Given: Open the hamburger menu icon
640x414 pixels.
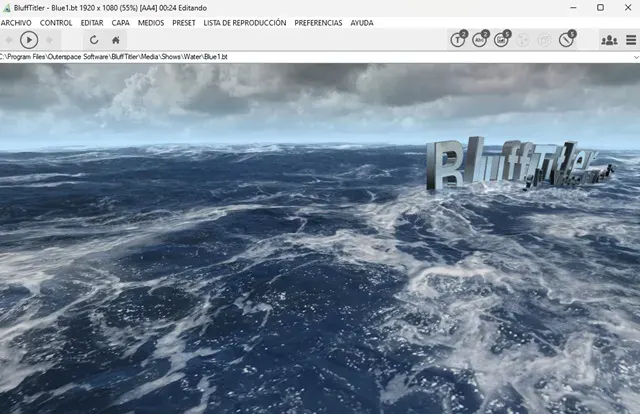Looking at the screenshot, I should tap(631, 40).
